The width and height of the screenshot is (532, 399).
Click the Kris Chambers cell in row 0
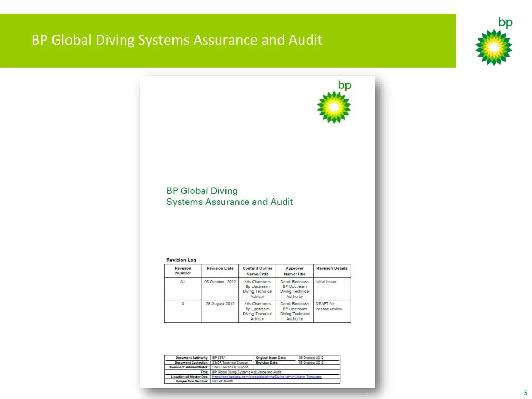coord(258,311)
